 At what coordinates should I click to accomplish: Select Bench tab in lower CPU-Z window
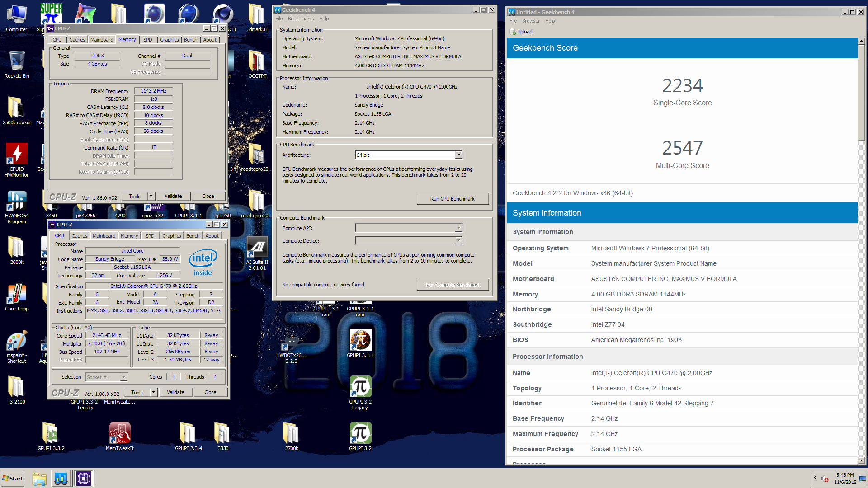[x=193, y=236]
